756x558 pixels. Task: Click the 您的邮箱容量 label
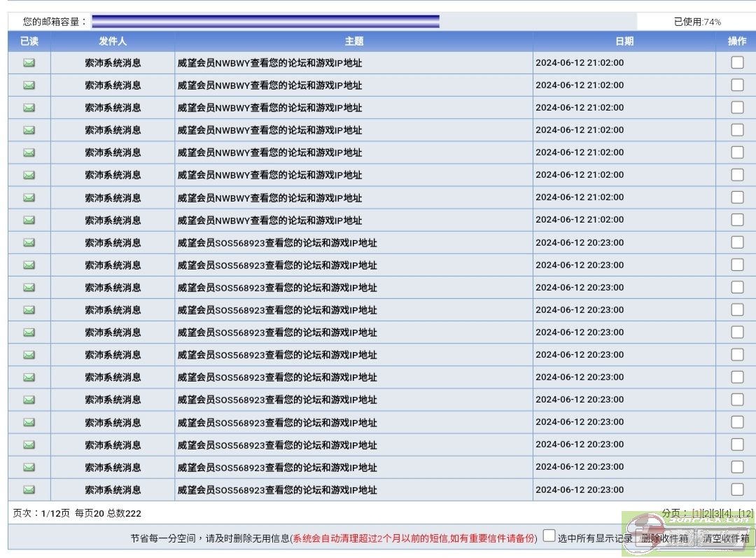[x=54, y=22]
